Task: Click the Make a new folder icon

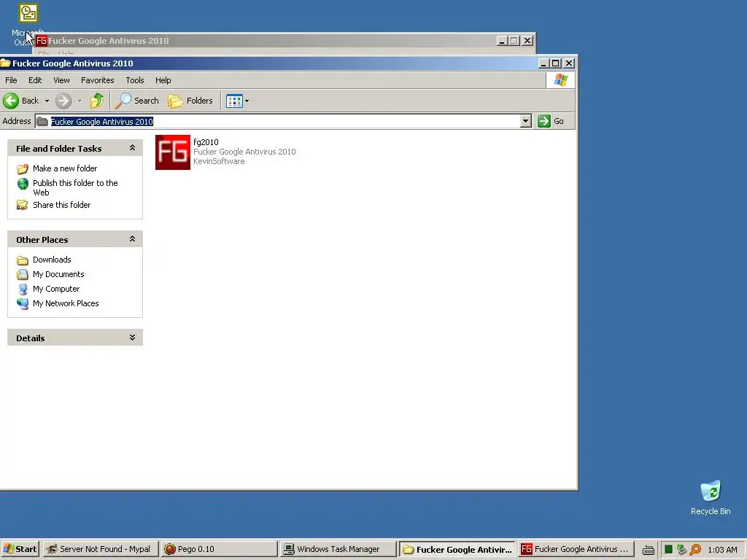Action: click(23, 168)
